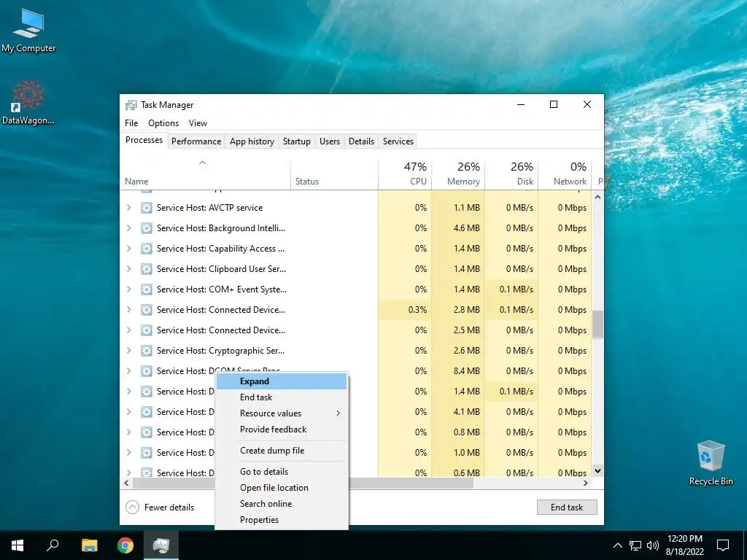Click Task Manager title bar icon
This screenshot has height=560, width=747.
point(131,105)
